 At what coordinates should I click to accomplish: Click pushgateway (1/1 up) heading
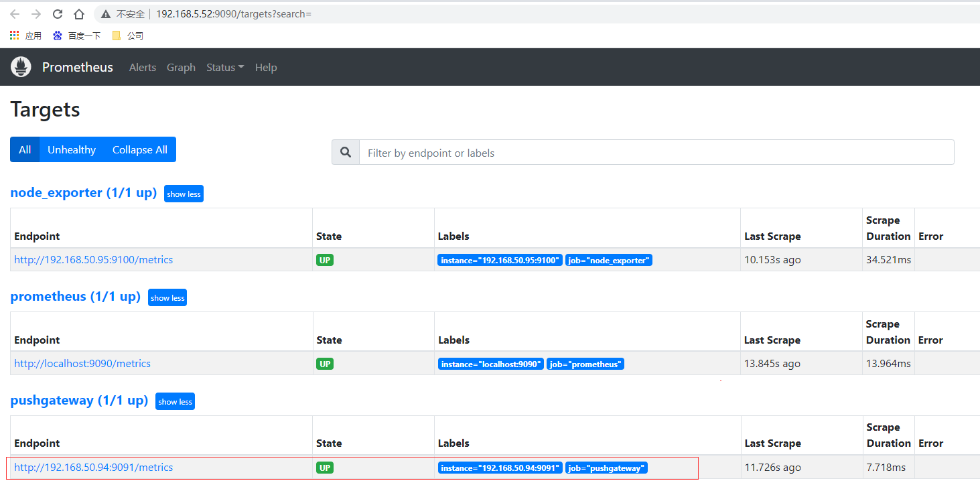click(79, 401)
